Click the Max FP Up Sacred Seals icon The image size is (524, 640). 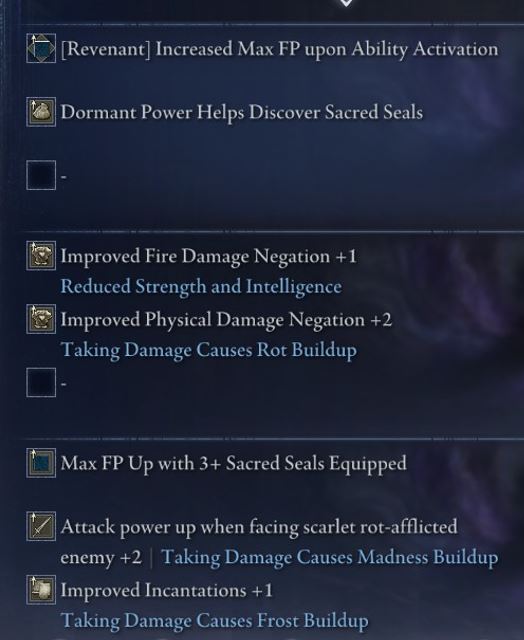click(x=41, y=463)
